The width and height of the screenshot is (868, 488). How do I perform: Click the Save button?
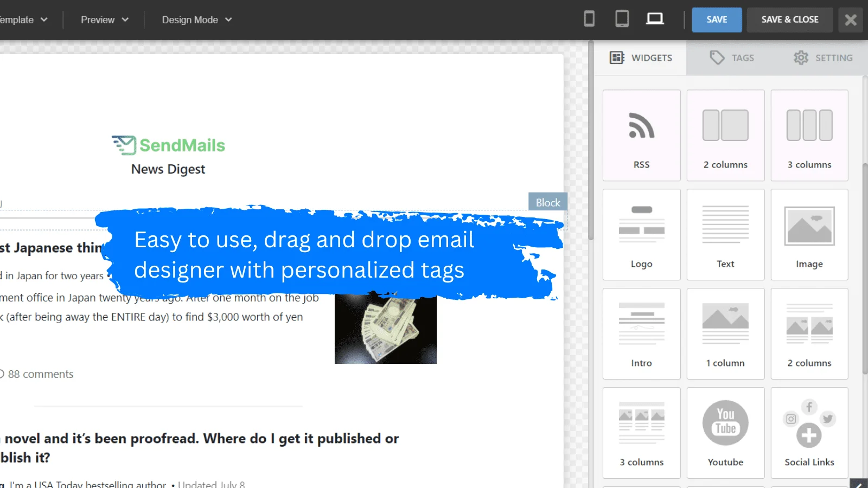(717, 20)
